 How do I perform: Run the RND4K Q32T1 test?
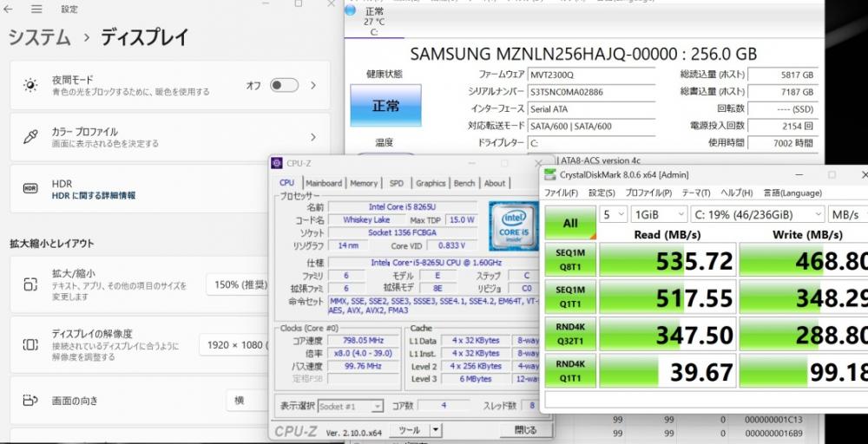(x=570, y=334)
